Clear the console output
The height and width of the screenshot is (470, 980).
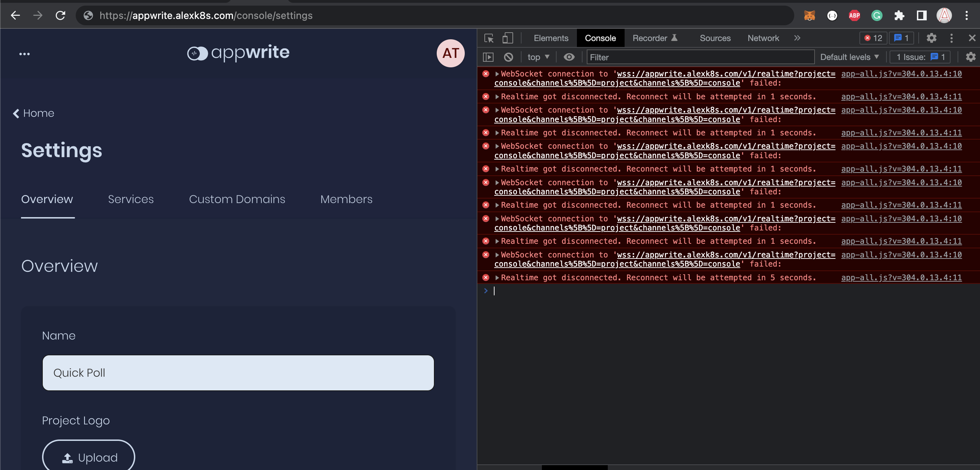[509, 57]
